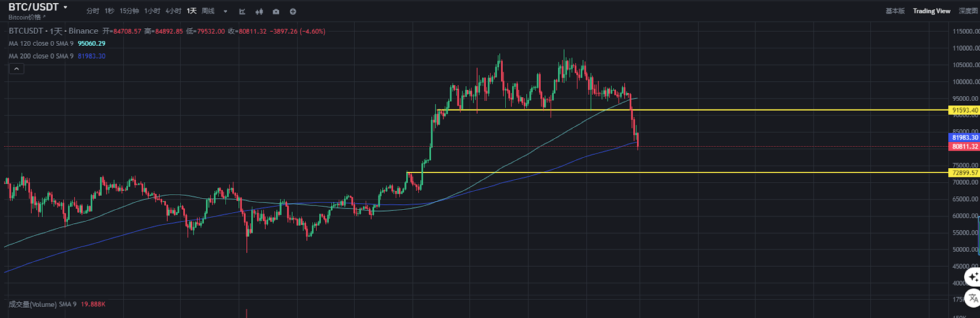Collapse the indicator legend chevron
The width and height of the screenshot is (980, 318).
point(17,68)
